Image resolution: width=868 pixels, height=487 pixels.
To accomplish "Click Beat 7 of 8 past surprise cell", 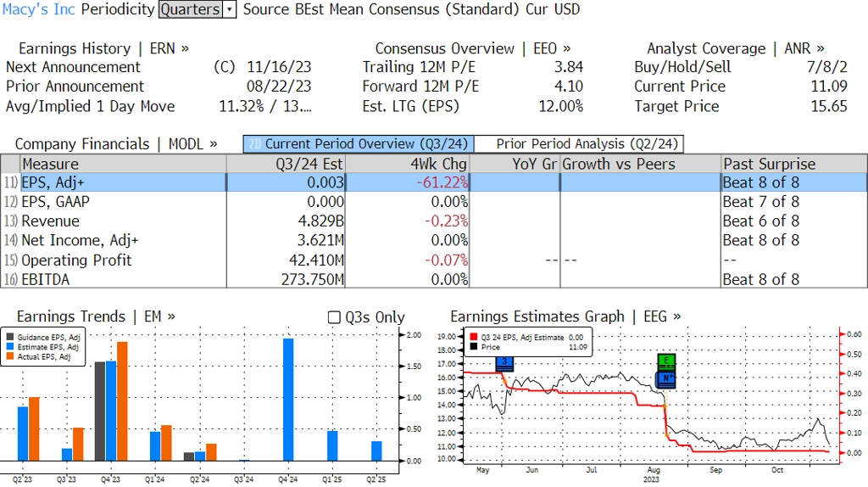I will [761, 202].
